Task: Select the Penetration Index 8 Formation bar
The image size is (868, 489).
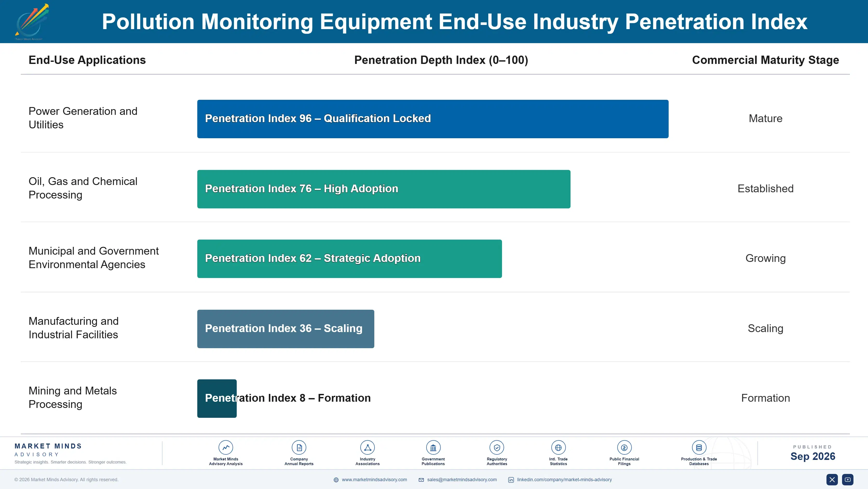Action: 217,399
